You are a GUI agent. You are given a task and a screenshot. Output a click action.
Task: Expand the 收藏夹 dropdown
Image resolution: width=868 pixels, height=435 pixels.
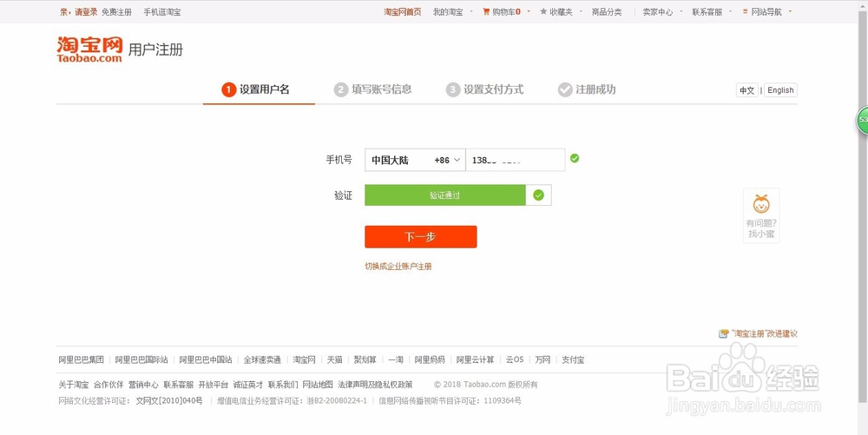[581, 11]
